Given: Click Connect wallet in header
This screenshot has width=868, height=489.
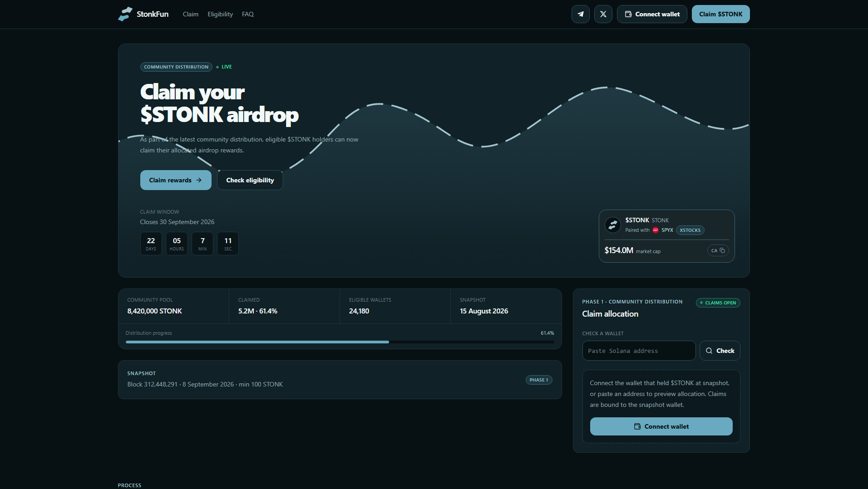Looking at the screenshot, I should click(x=651, y=14).
